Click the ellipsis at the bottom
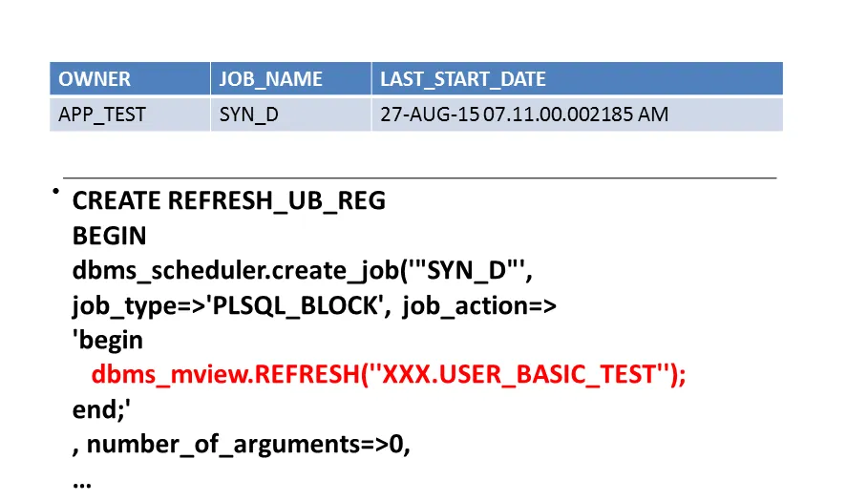 [x=81, y=481]
